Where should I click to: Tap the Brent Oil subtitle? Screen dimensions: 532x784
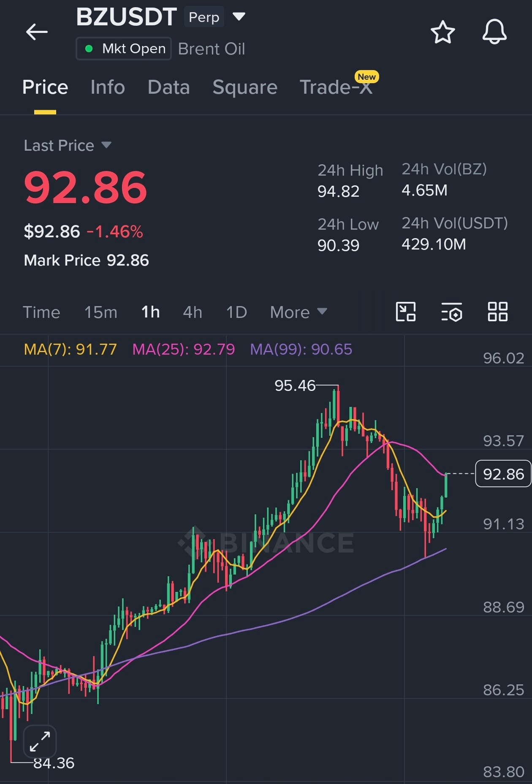(212, 49)
